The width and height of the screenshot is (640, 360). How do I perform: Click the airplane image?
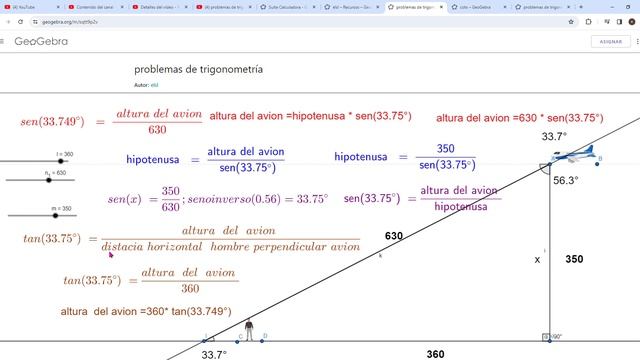pyautogui.click(x=576, y=154)
